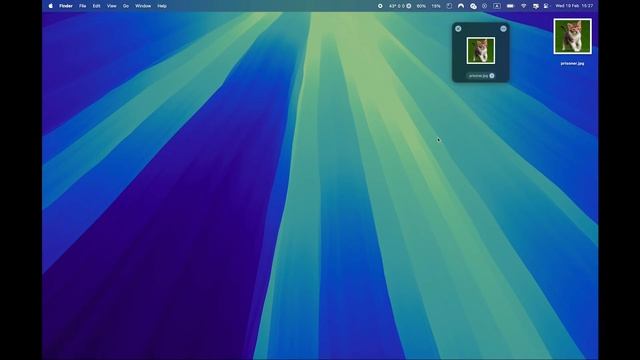This screenshot has height=360, width=640.
Task: Open the WeChat menu bar icon
Action: pyautogui.click(x=473, y=6)
